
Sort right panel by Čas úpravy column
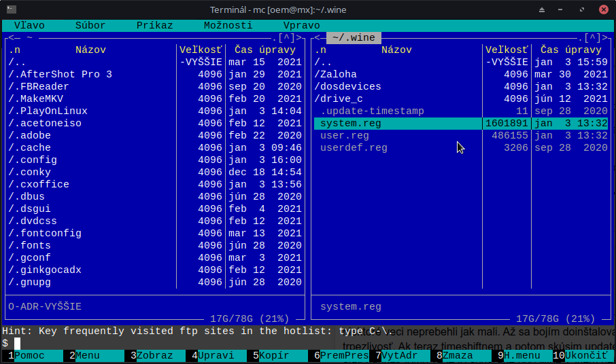(x=570, y=50)
